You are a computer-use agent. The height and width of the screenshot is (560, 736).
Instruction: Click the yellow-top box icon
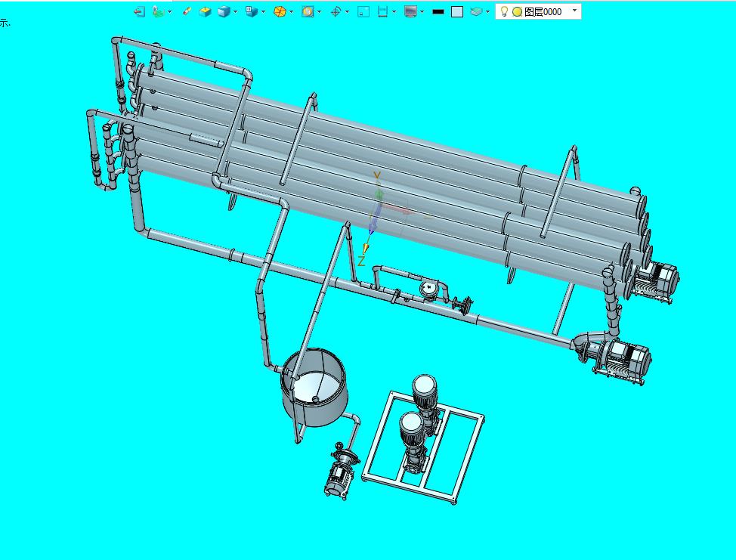[205, 12]
